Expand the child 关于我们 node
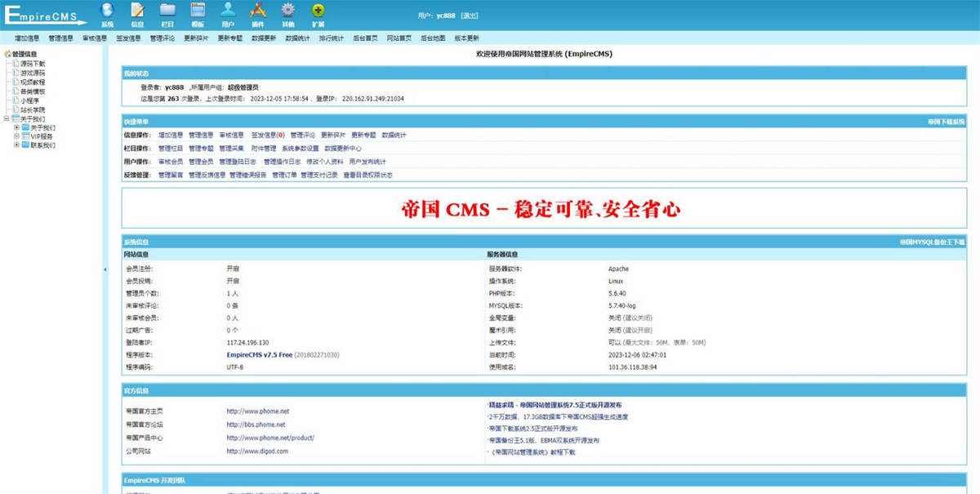The width and height of the screenshot is (980, 494). pyautogui.click(x=16, y=127)
